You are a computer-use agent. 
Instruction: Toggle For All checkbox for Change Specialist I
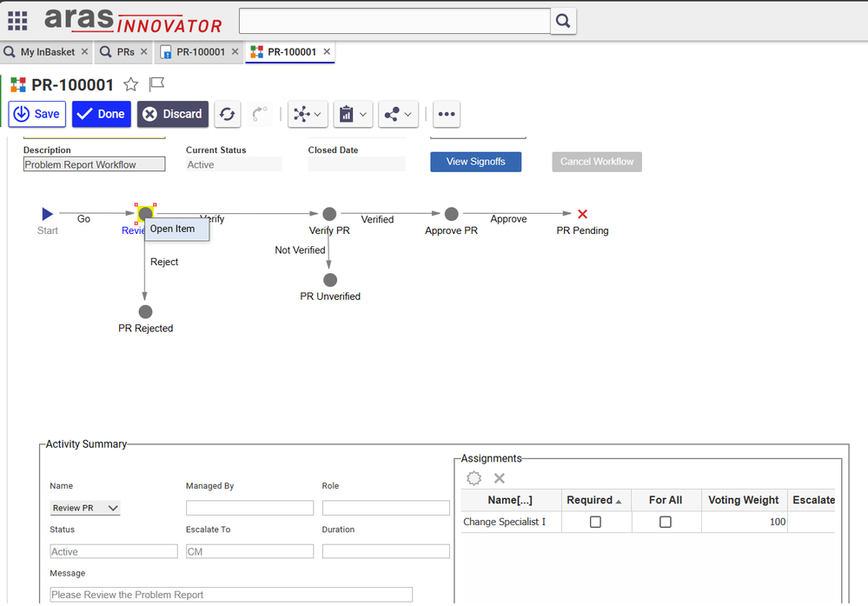click(665, 523)
